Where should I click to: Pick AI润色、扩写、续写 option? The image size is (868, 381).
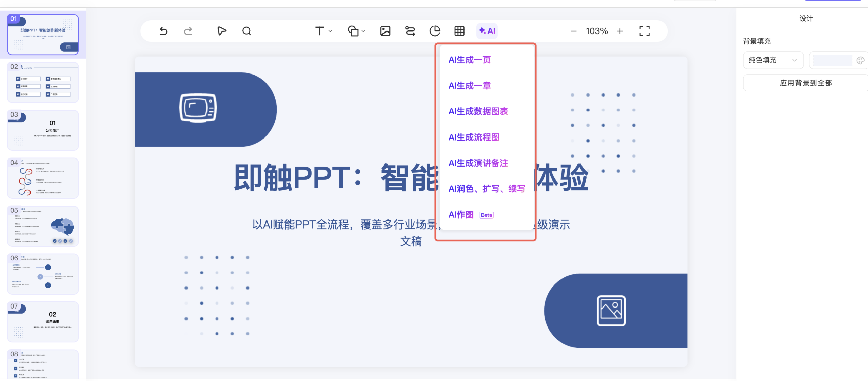pyautogui.click(x=487, y=189)
